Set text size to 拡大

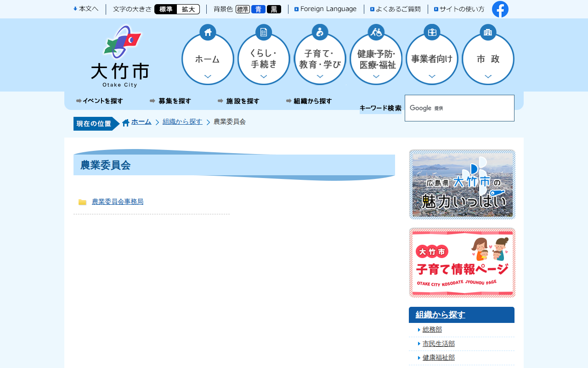point(188,9)
